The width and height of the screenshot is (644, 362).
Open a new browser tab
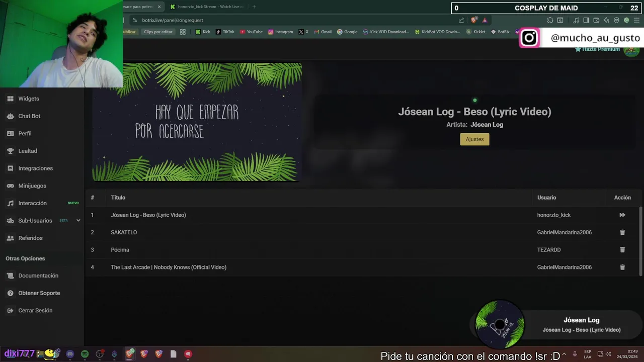coord(254,7)
